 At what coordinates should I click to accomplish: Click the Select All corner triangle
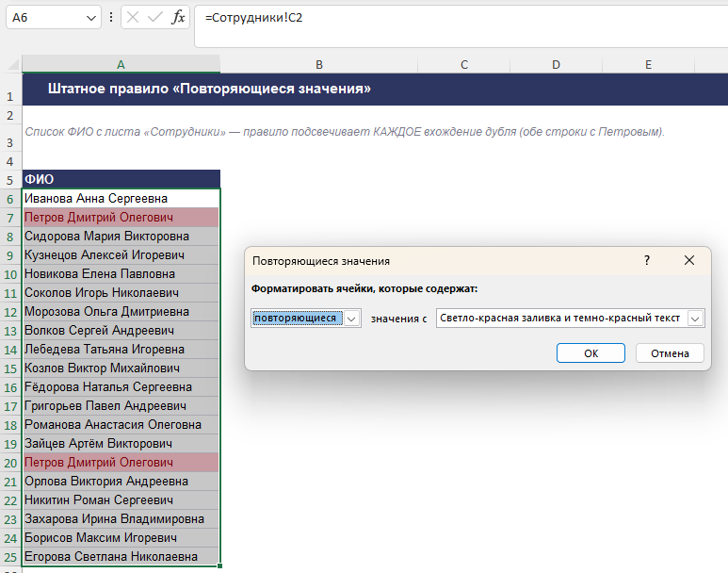tap(14, 64)
